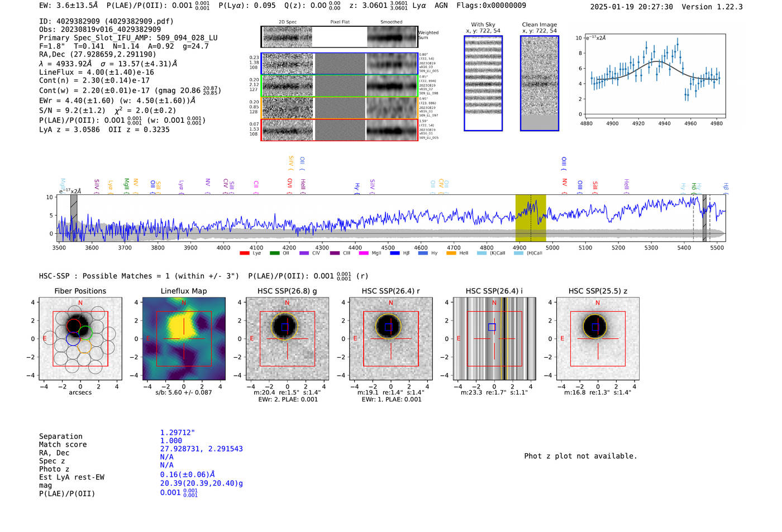Click the Cont(w) gmag 20.86 line
This screenshot has width=782, height=532.
(130, 90)
